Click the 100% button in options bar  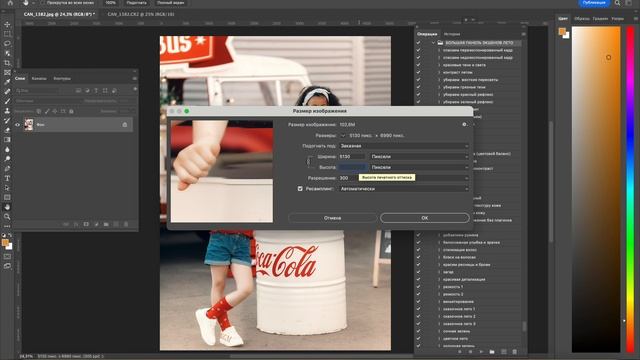coord(111,2)
